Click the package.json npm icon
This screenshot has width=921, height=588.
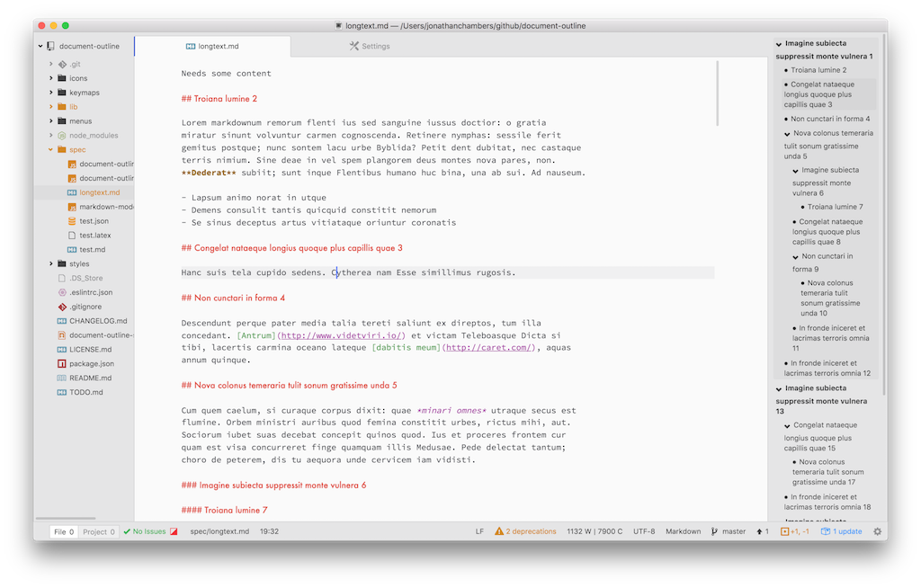tap(62, 363)
